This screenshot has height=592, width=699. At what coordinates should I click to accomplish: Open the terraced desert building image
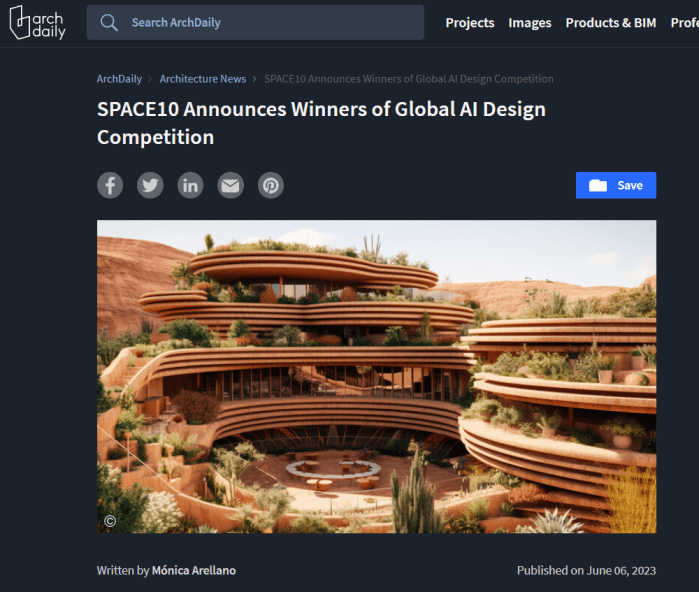[x=376, y=376]
